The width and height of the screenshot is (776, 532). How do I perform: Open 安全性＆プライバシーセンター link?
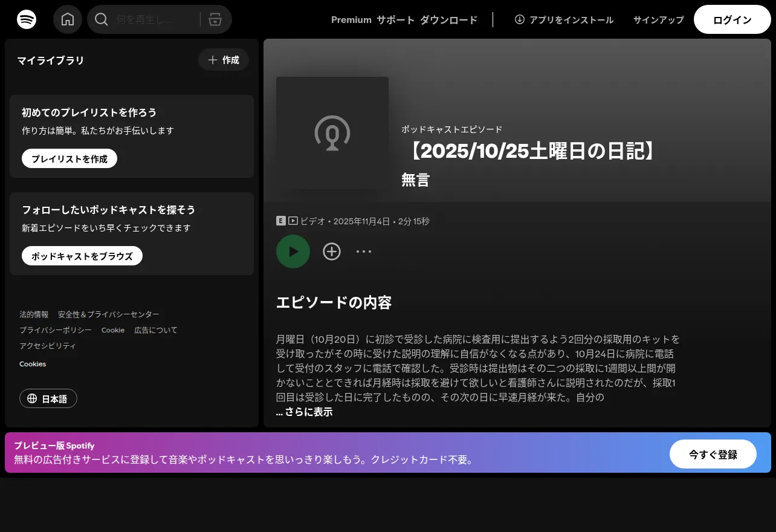[109, 314]
